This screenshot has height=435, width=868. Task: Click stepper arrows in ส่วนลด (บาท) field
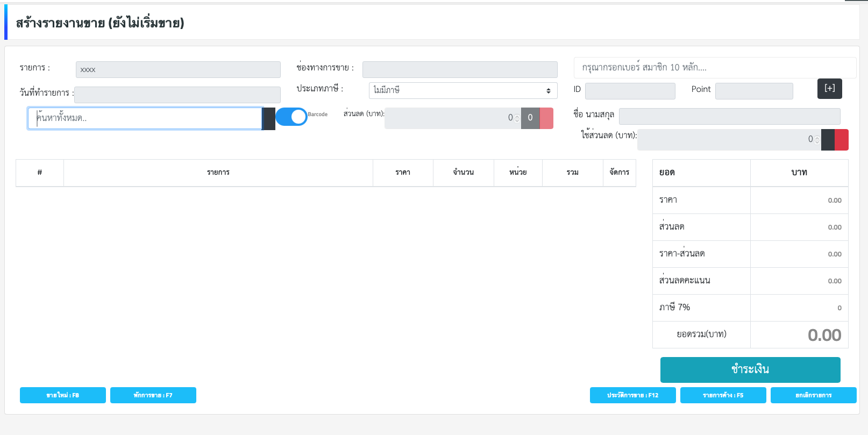click(517, 118)
